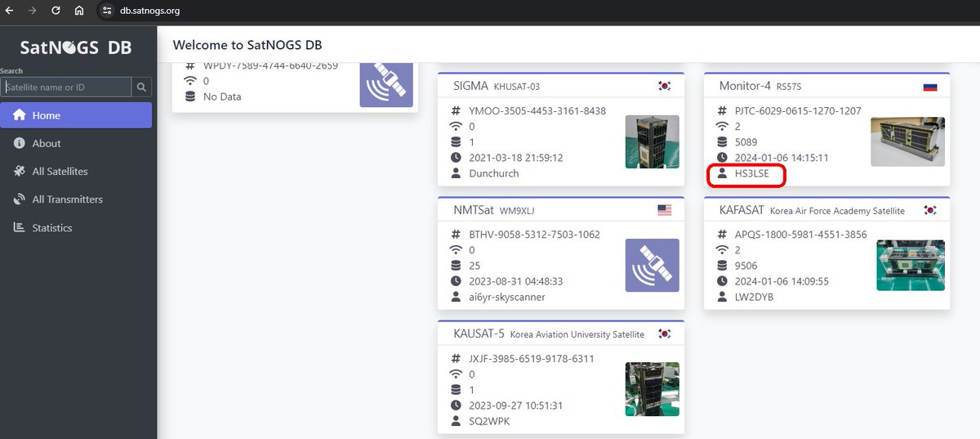
Task: Click the KAUSAT-5 satellite photo thumbnail
Action: click(x=652, y=389)
